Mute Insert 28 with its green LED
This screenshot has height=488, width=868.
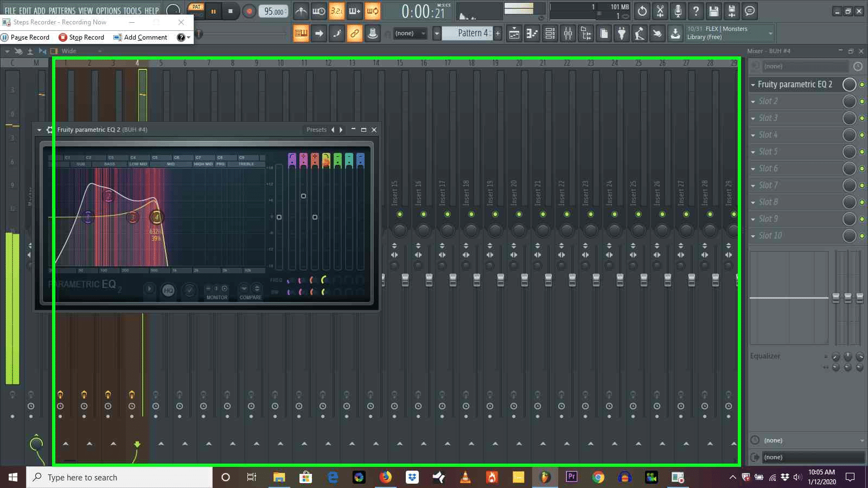(x=710, y=214)
